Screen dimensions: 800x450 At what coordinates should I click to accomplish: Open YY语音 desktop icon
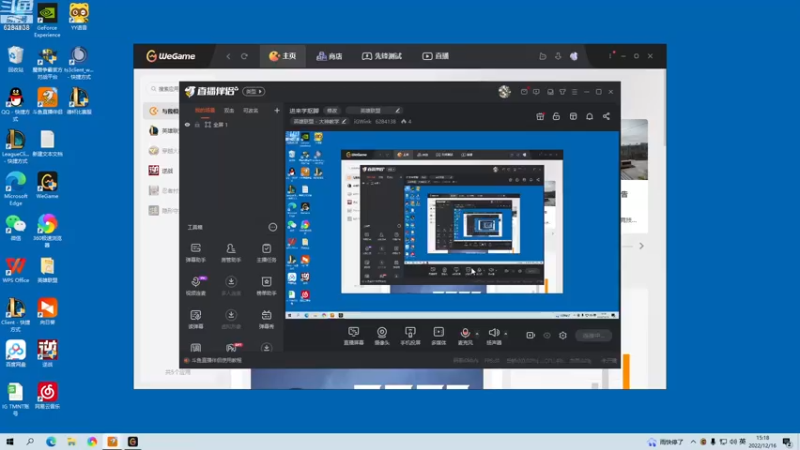point(79,17)
